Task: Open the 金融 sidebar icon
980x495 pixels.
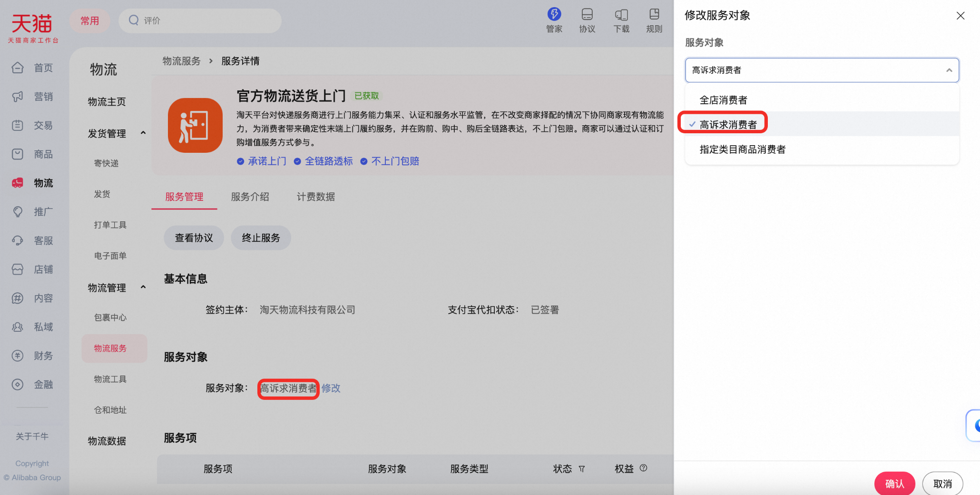Action: pyautogui.click(x=18, y=385)
